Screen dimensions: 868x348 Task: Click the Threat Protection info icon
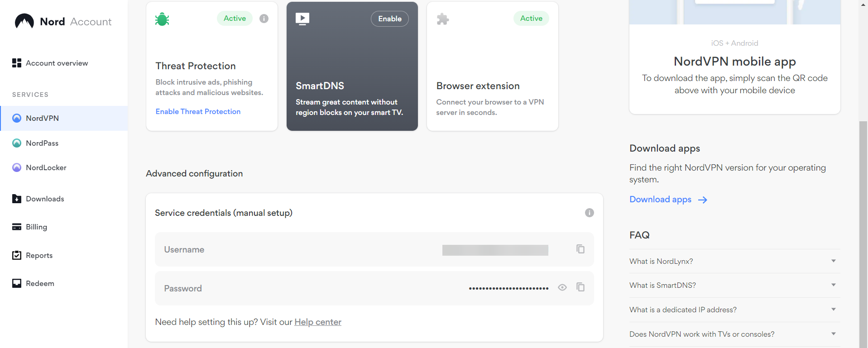click(264, 19)
